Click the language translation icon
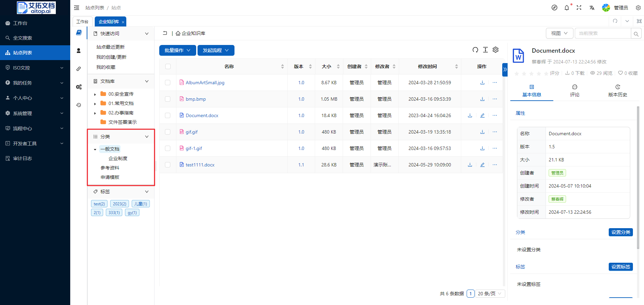 [x=592, y=8]
